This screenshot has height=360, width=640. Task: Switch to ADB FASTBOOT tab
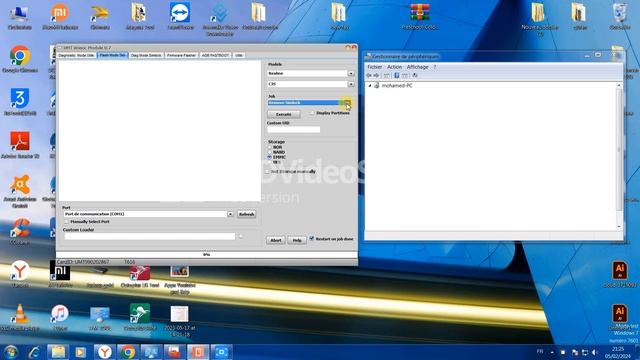pos(216,55)
